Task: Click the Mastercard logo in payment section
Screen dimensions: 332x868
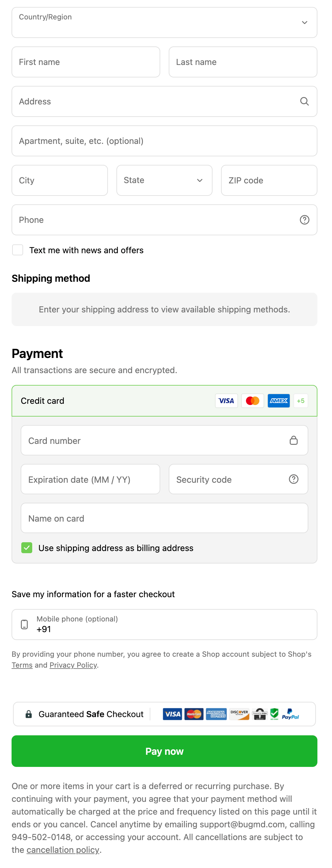Action: 252,401
